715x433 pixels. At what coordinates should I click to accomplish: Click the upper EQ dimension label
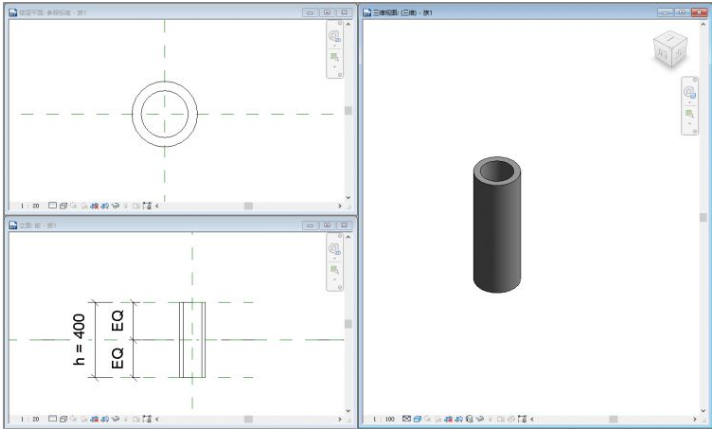coord(118,320)
